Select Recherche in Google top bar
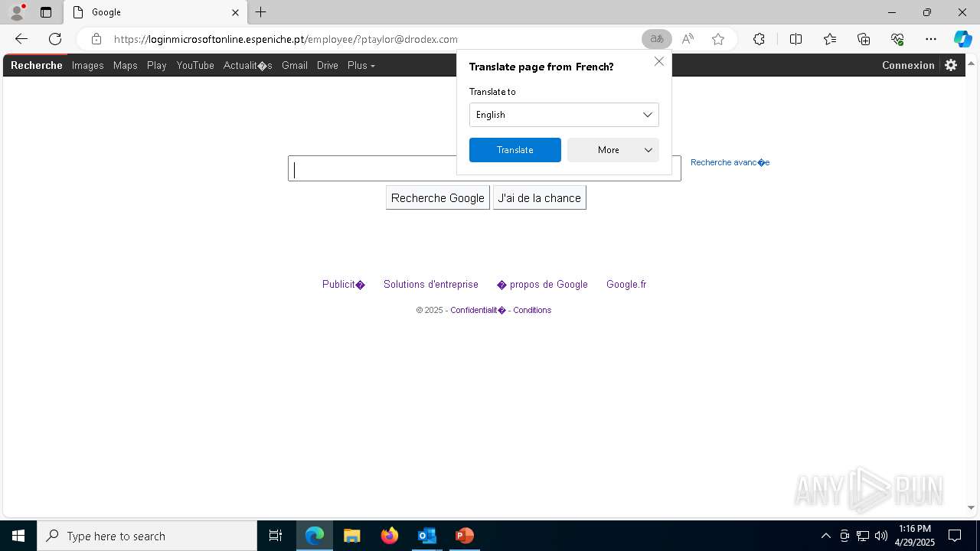The width and height of the screenshot is (980, 551). coord(37,66)
